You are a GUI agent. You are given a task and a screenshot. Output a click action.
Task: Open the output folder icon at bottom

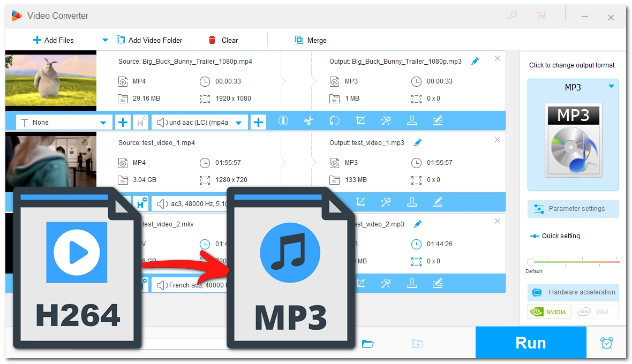[367, 344]
